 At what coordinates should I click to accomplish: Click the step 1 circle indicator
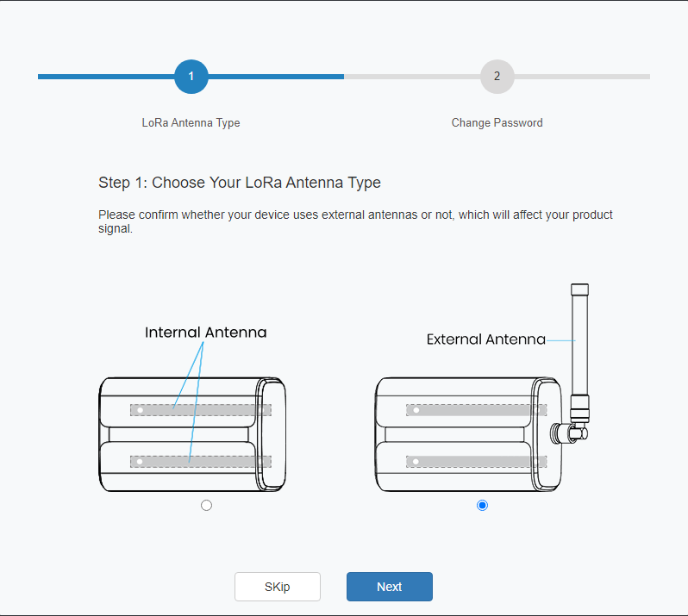(191, 77)
